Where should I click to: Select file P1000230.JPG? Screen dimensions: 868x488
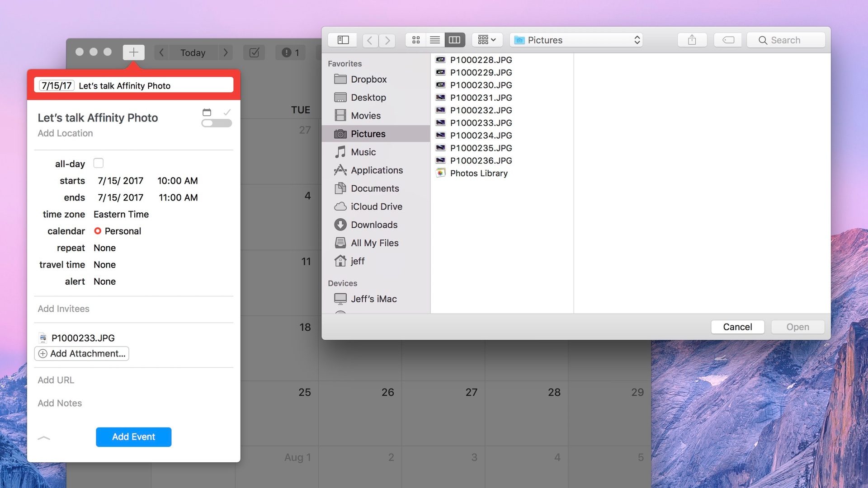click(x=502, y=85)
